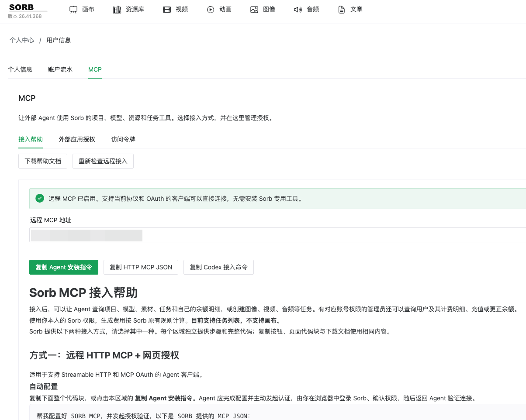Screen dimensions: 526x420
Task: Switch to the 个人信息 tab
Action: [20, 69]
